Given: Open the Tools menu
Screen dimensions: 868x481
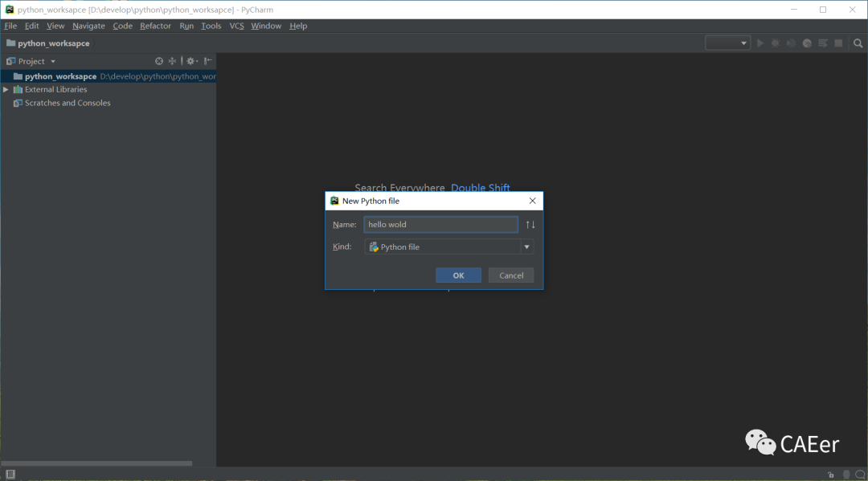Looking at the screenshot, I should coord(211,26).
